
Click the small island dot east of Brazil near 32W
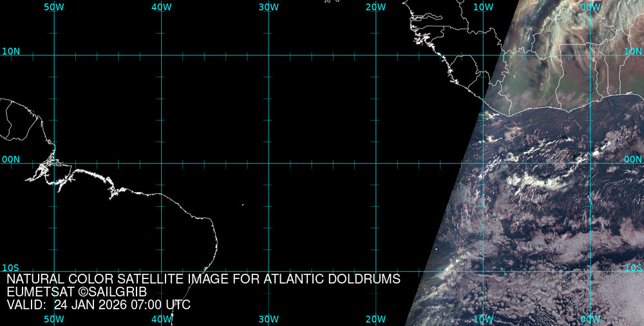[243, 206]
